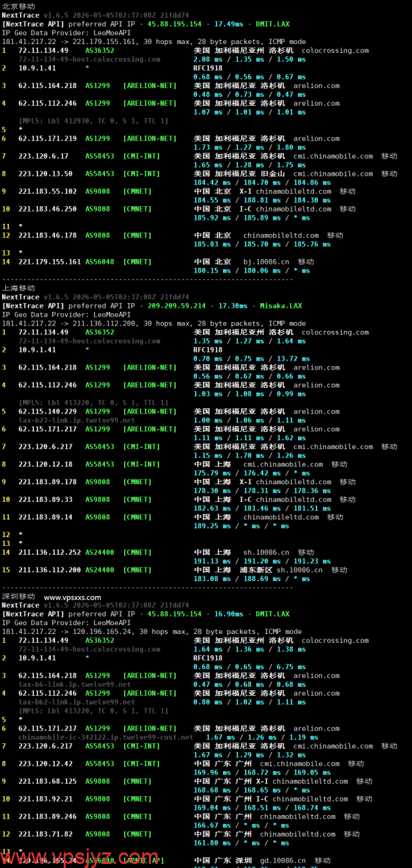The width and height of the screenshot is (412, 868).
Task: Click hop IP 62.115.140.229
Action: pyautogui.click(x=47, y=412)
